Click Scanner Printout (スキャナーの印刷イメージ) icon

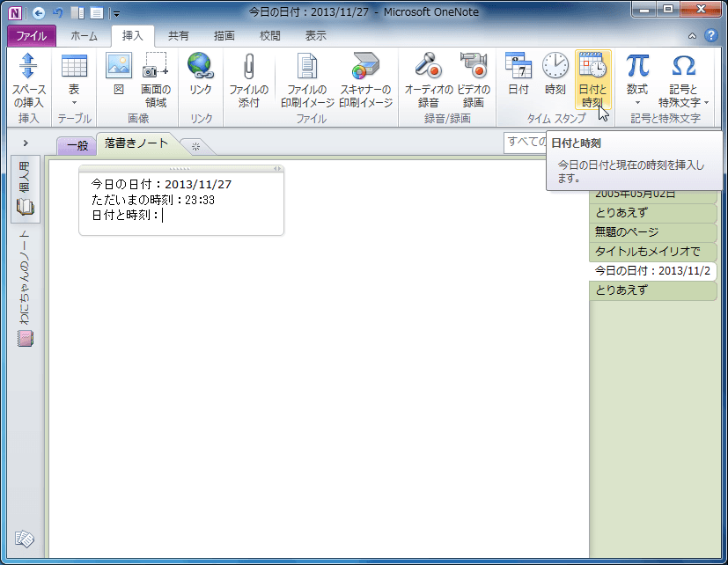366,80
